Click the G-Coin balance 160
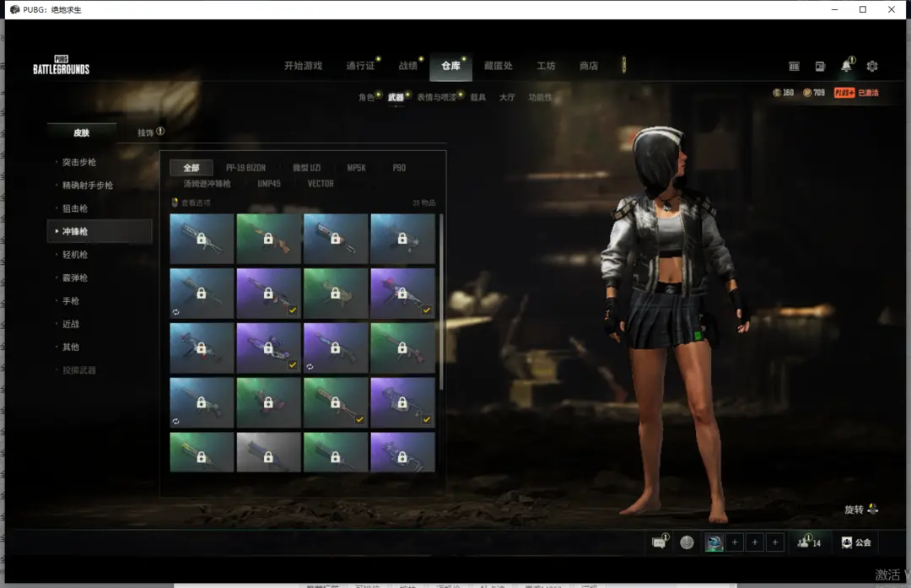911x588 pixels. tap(783, 93)
